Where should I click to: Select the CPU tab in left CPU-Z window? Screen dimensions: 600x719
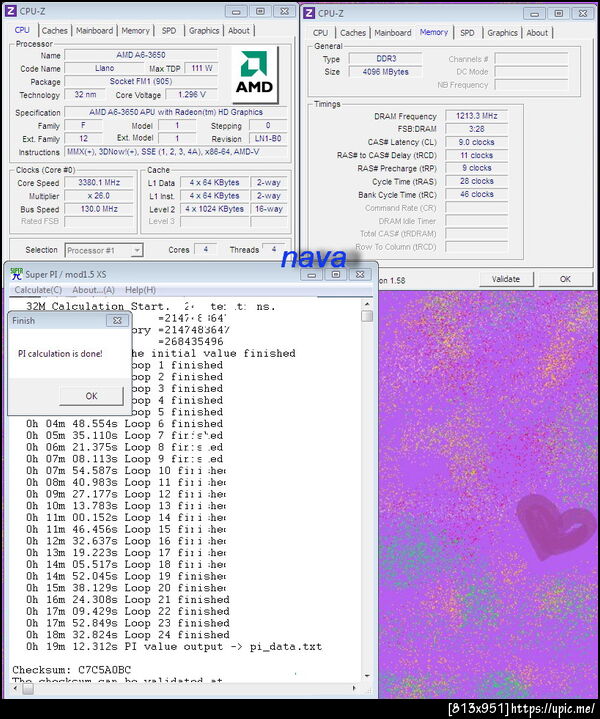click(22, 30)
